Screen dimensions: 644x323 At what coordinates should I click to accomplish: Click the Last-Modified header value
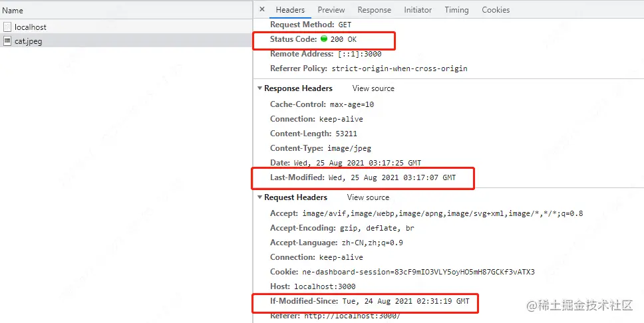392,177
